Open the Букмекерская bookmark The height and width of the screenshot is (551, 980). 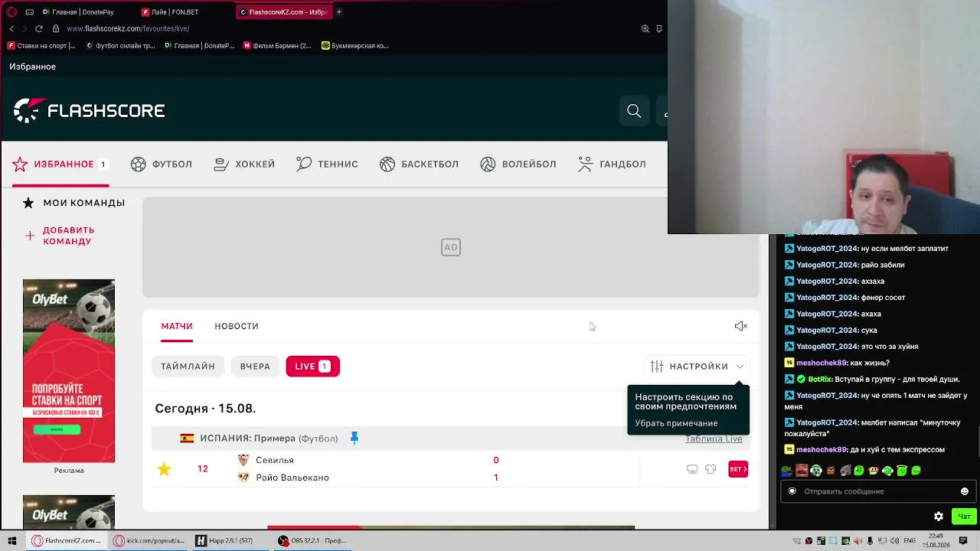(x=355, y=46)
